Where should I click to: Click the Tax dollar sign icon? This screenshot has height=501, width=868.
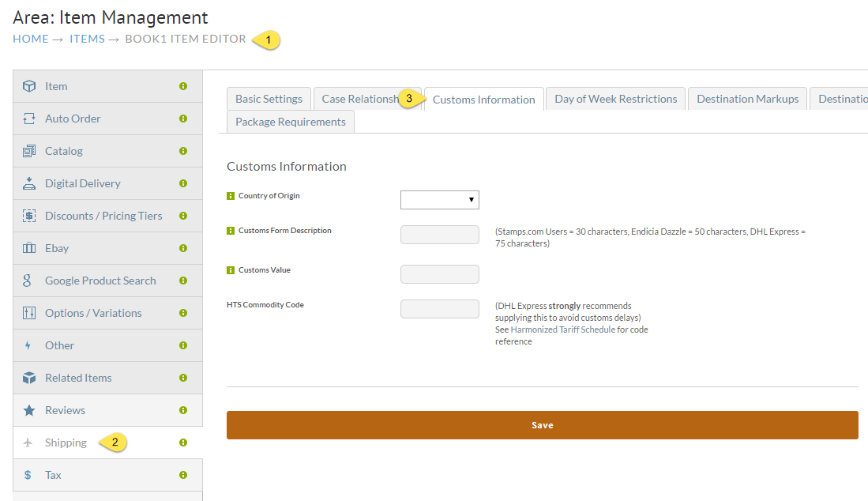point(28,475)
